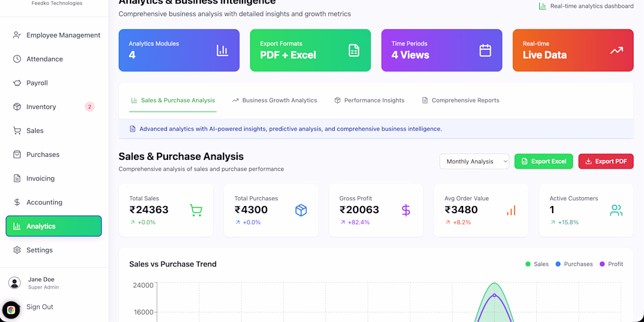Click the Total Sales shopping cart icon
The width and height of the screenshot is (644, 322).
(196, 210)
